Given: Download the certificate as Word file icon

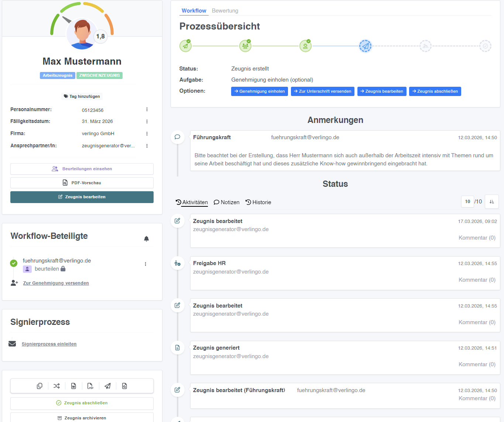Looking at the screenshot, I should pos(73,386).
